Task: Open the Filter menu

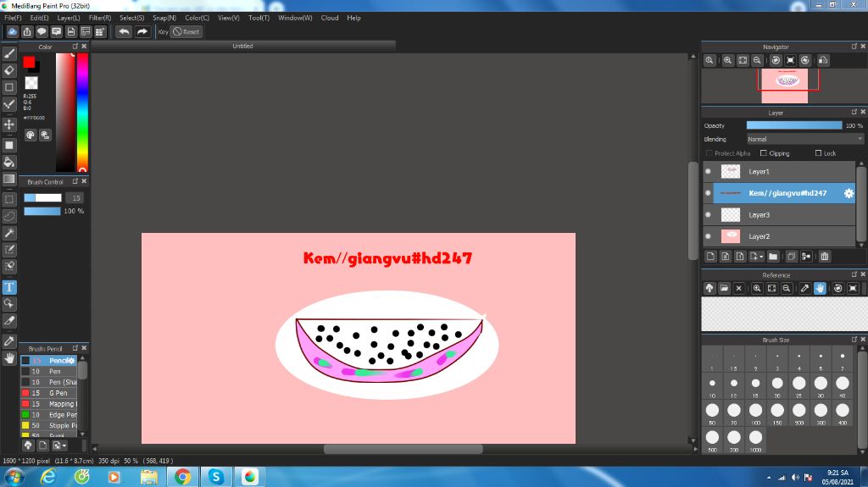Action: click(x=100, y=18)
